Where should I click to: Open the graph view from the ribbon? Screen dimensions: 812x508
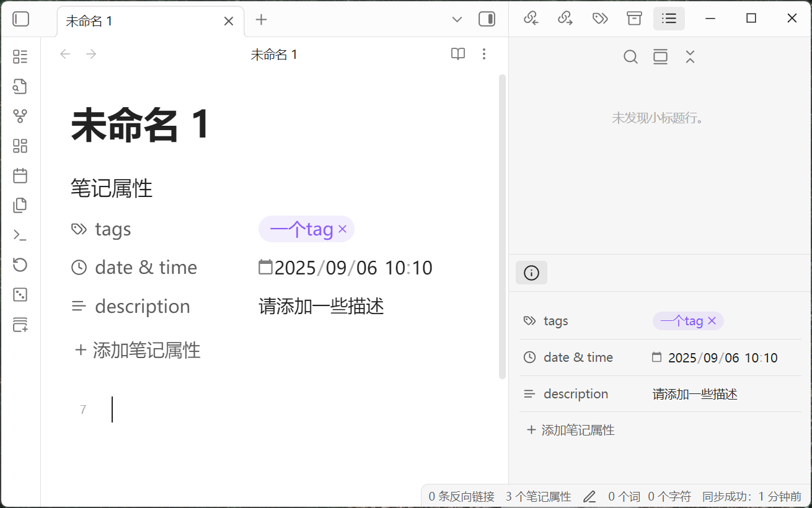(x=20, y=116)
